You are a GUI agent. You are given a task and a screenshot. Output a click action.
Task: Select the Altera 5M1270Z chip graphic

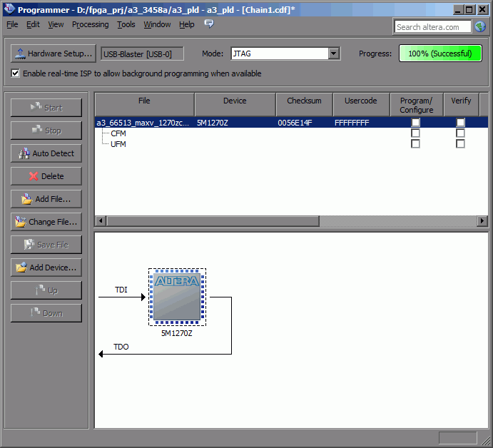(177, 297)
